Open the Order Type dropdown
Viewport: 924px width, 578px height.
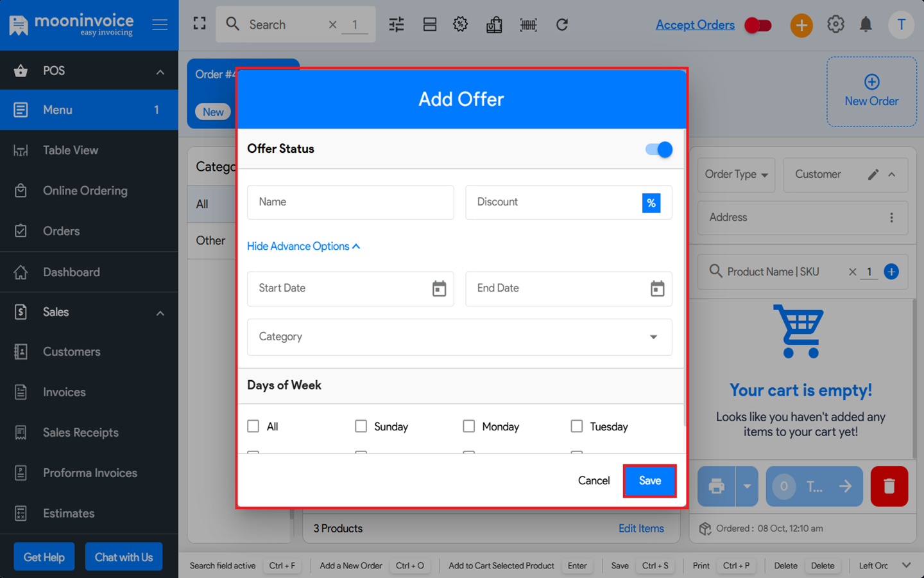click(736, 175)
